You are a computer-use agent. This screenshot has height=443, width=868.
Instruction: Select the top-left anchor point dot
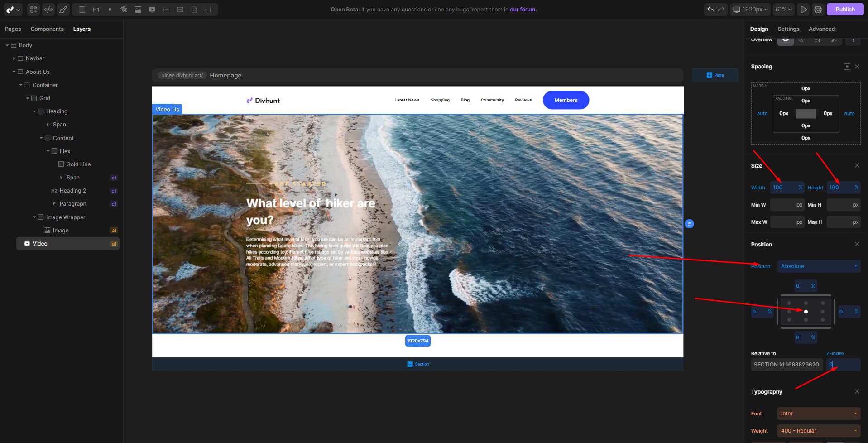(x=789, y=303)
